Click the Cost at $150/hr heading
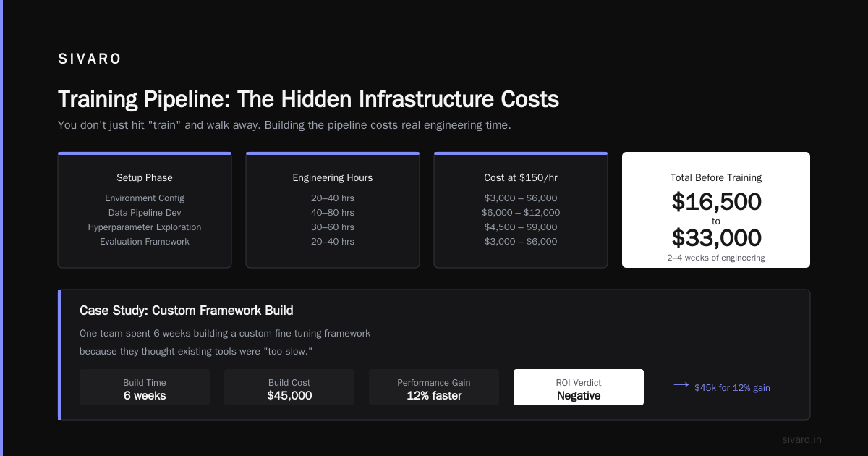Viewport: 868px width, 456px height. 521,177
